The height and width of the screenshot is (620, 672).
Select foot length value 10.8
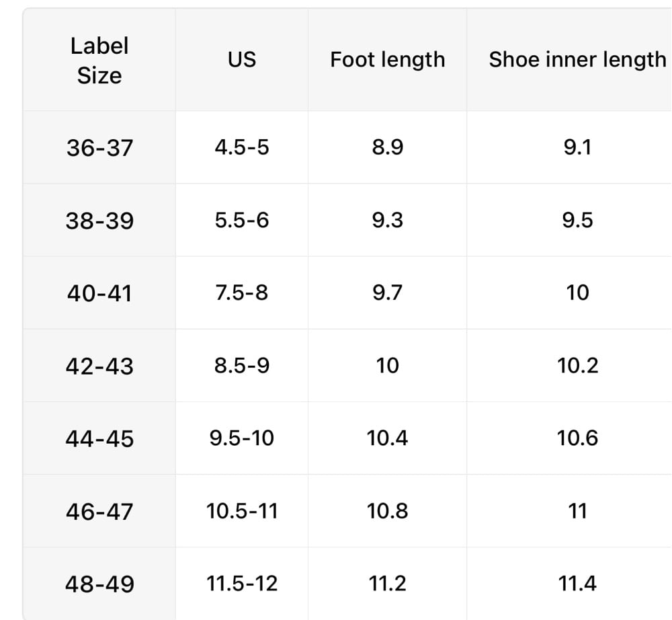point(388,511)
